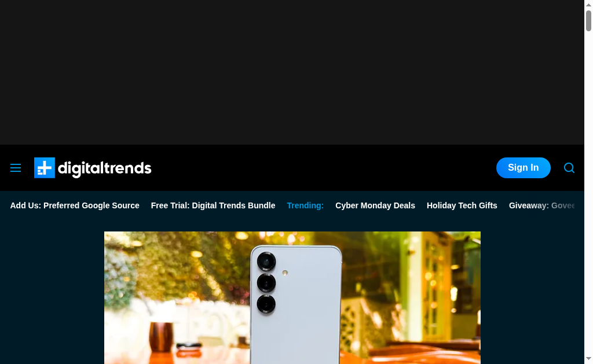Click the LED flash dot on the phone
593x364 pixels.
(x=285, y=273)
